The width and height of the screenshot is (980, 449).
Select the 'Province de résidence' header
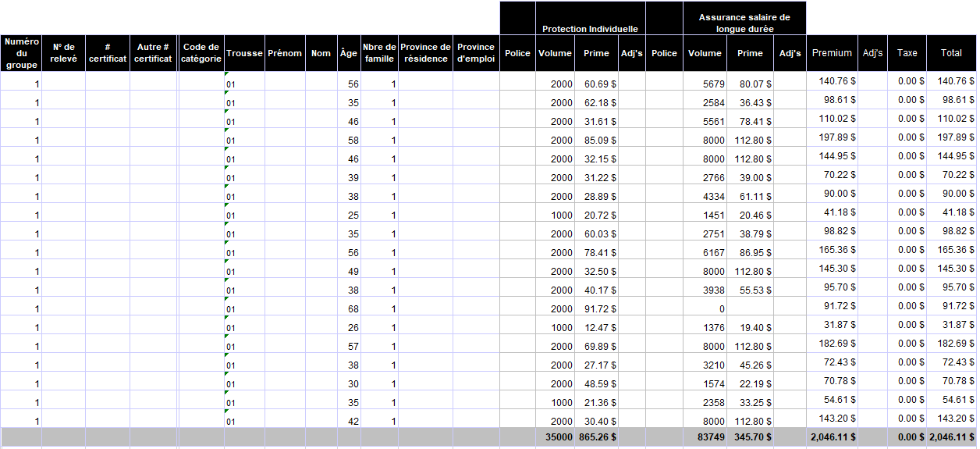click(425, 53)
